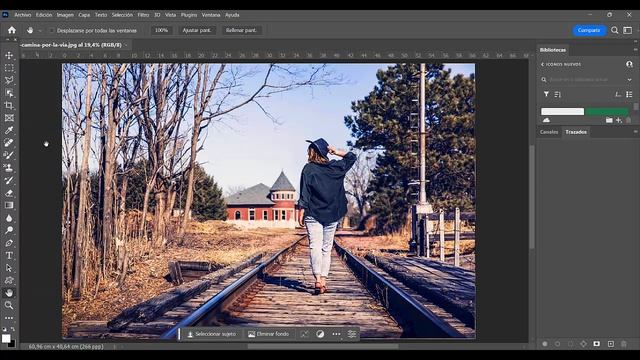Open the Archivo menu
The height and width of the screenshot is (360, 640).
[x=23, y=15]
